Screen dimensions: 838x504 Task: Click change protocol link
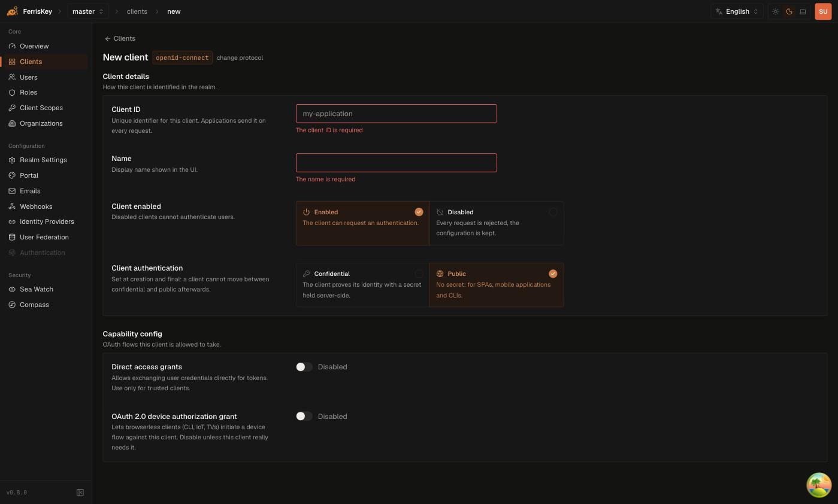coord(240,57)
